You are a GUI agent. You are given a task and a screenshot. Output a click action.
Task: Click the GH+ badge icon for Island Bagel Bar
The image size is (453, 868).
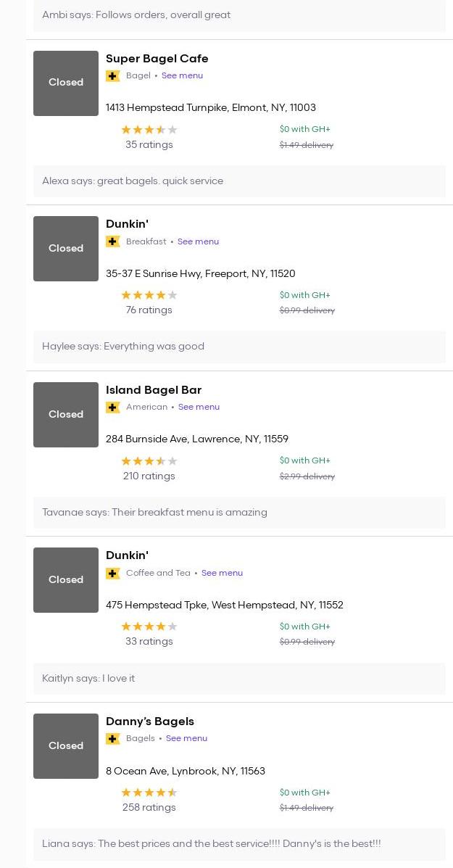pyautogui.click(x=112, y=408)
